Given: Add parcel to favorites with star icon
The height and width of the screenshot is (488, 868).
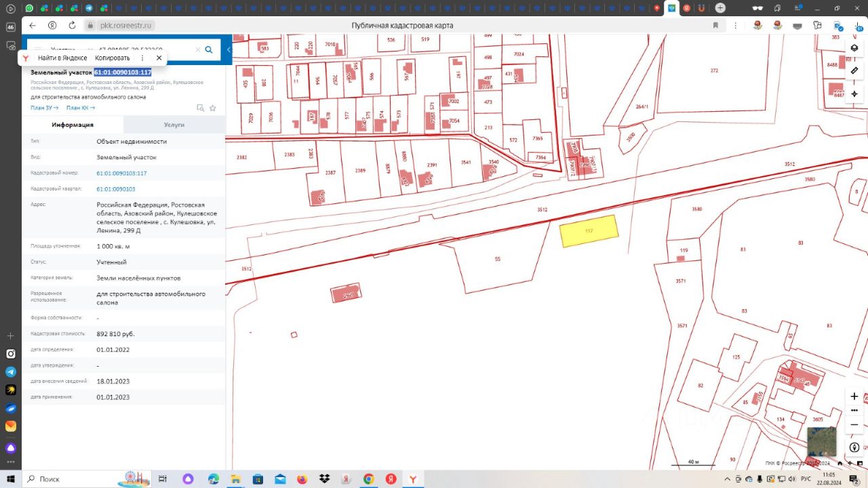Looking at the screenshot, I should point(213,108).
